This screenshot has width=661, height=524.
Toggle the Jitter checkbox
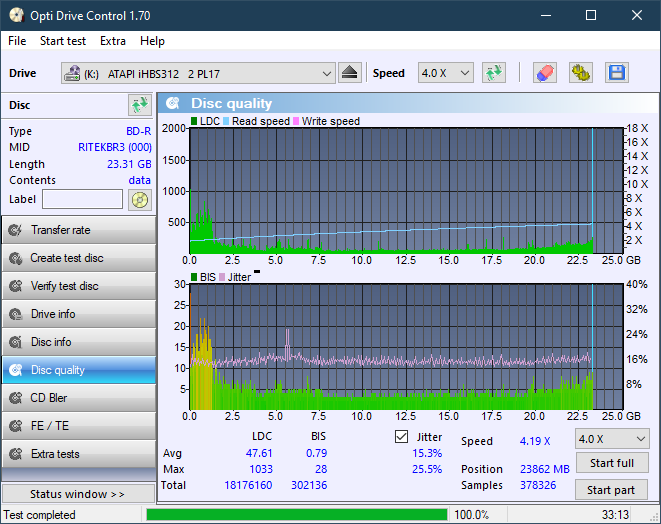click(x=401, y=437)
